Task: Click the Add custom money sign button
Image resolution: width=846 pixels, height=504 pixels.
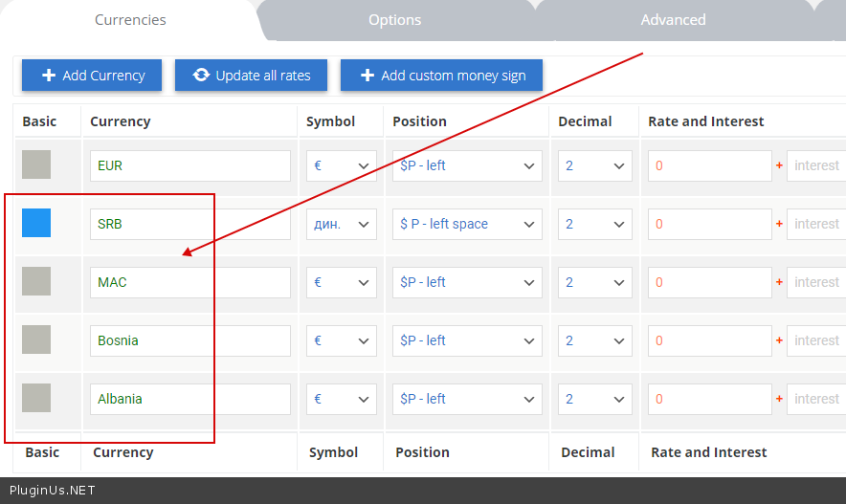Action: point(441,76)
